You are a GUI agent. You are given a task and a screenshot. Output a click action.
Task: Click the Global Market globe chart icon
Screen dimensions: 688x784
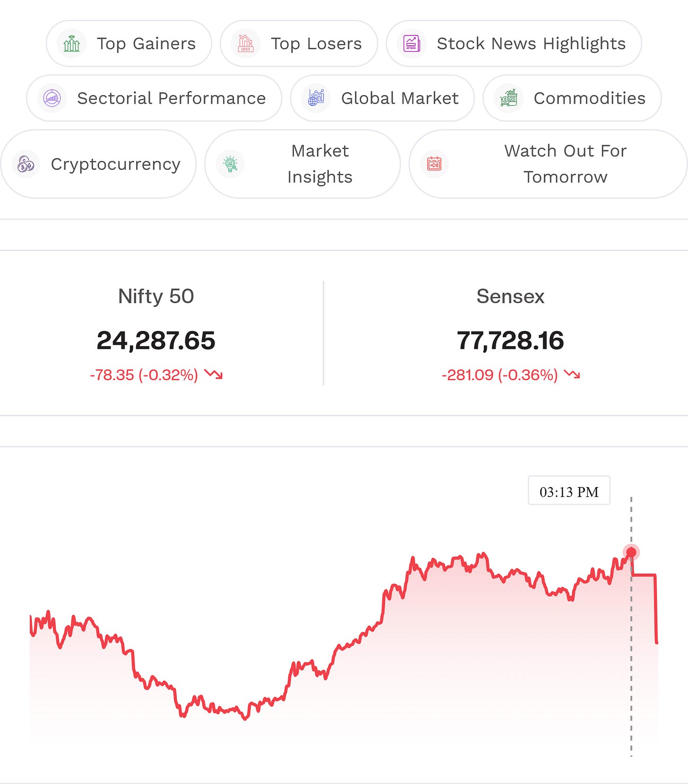coord(316,98)
